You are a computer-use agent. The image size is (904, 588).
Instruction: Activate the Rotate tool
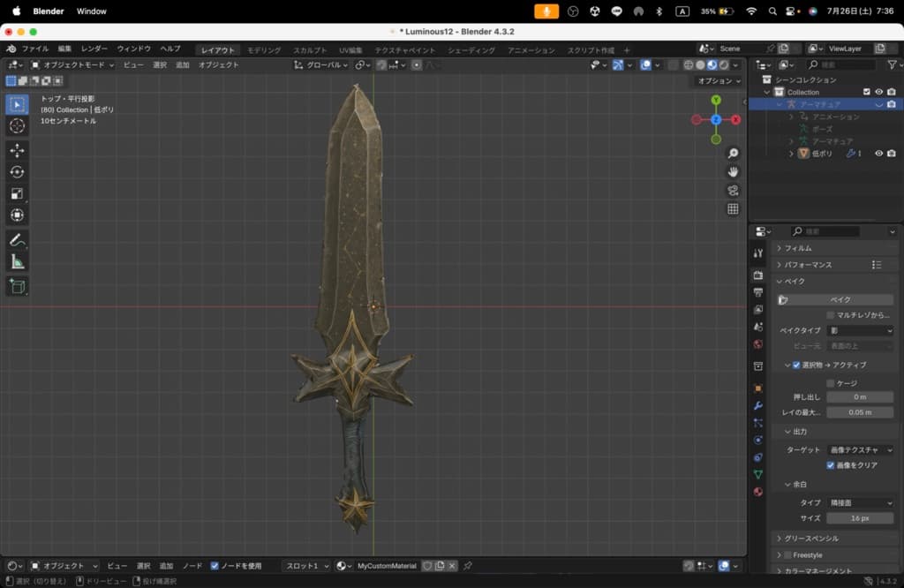(x=17, y=172)
